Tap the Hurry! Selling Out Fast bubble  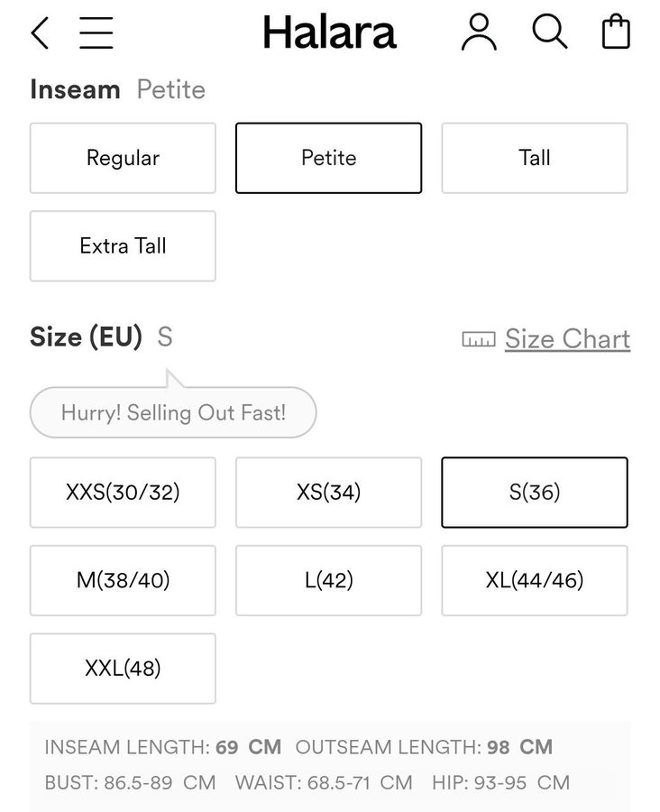[173, 413]
